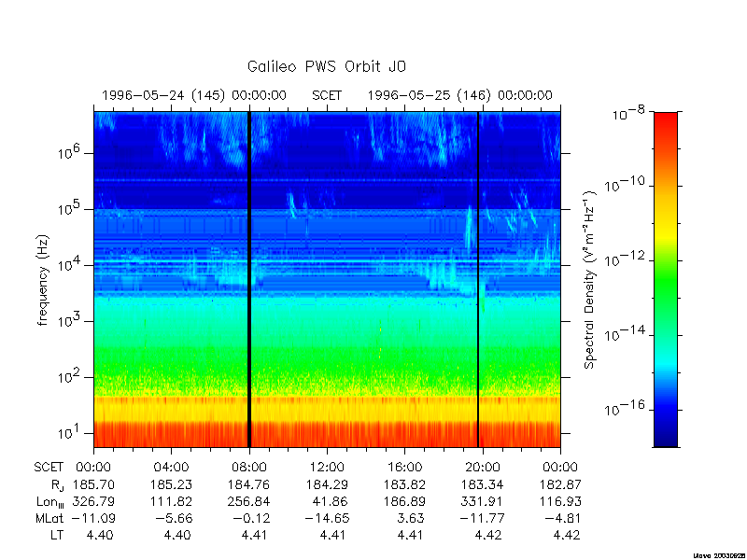Click the R_J value 185.70
Image resolution: width=747 pixels, height=560 pixels.
93,484
